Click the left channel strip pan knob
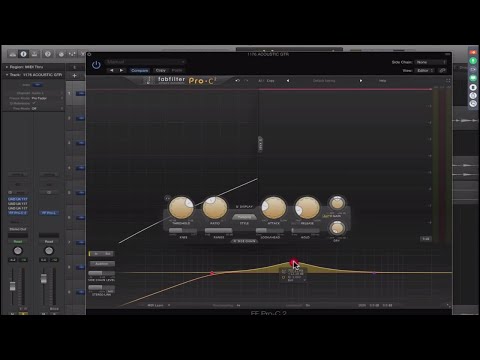480x360 pixels. coord(18,251)
